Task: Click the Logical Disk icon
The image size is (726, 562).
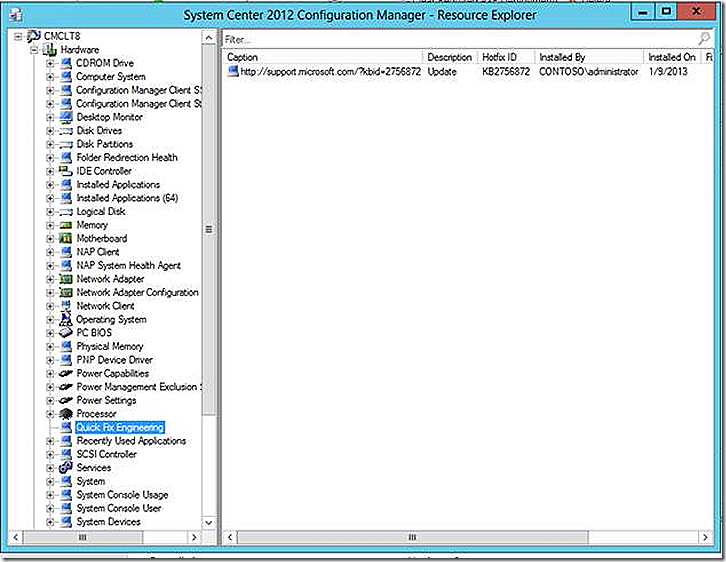Action: (x=66, y=212)
